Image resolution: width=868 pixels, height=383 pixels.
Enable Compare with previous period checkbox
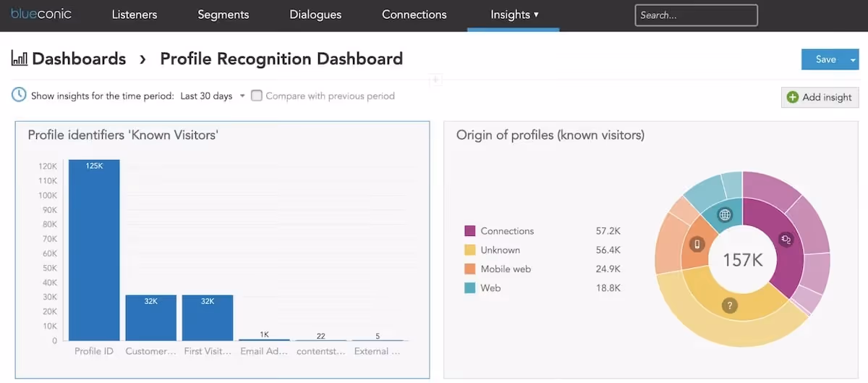[x=256, y=96]
